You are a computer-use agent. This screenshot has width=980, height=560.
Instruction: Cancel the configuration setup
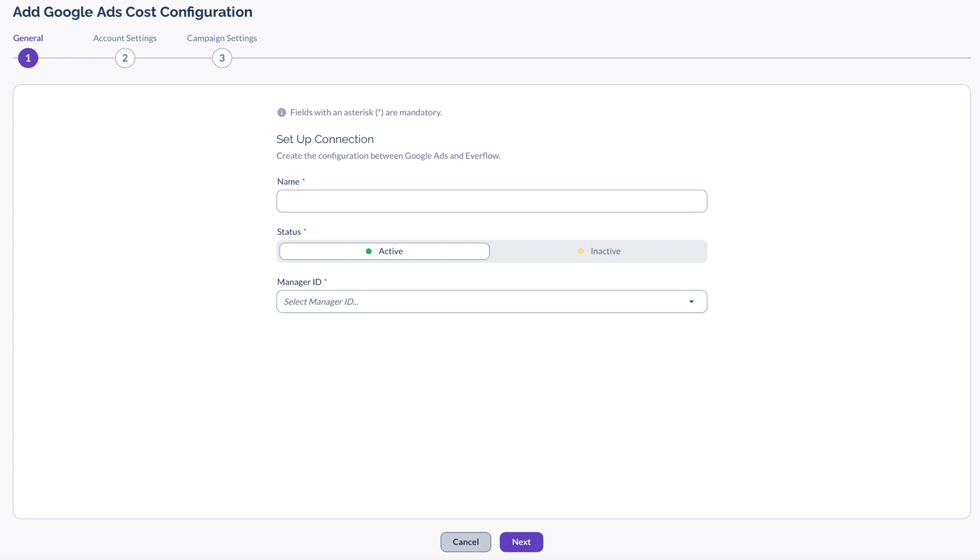click(466, 542)
